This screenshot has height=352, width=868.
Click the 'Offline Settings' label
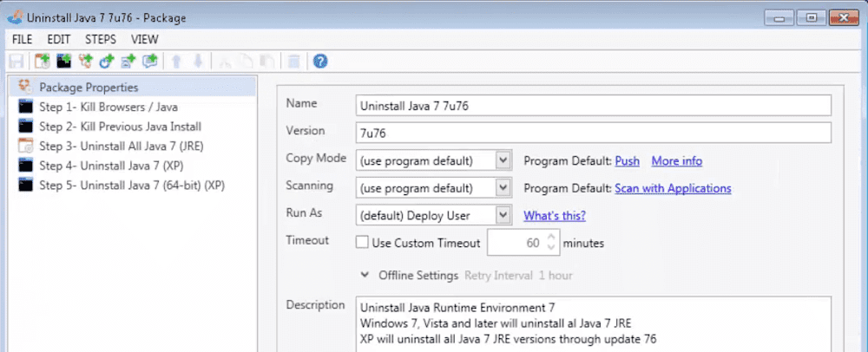418,275
